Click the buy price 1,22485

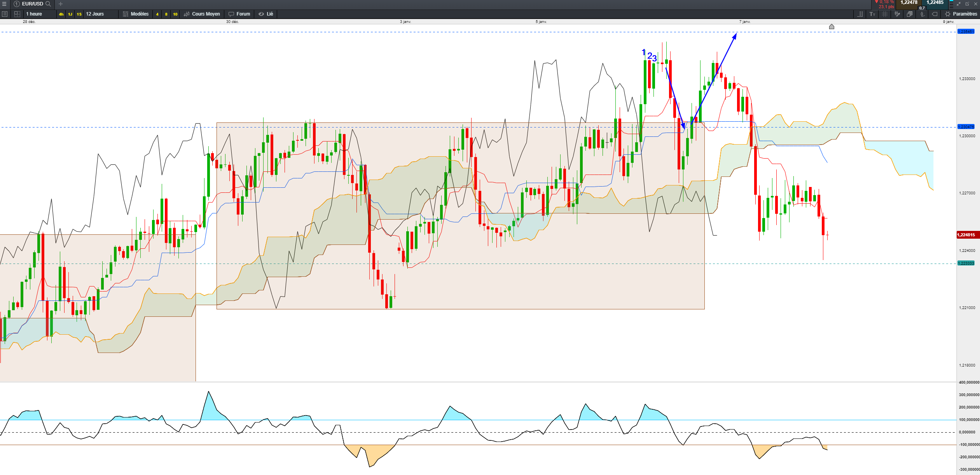point(935,3)
